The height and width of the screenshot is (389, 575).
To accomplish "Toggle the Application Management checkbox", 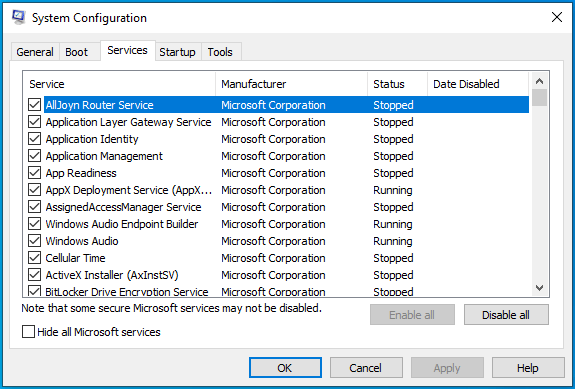I will (34, 156).
